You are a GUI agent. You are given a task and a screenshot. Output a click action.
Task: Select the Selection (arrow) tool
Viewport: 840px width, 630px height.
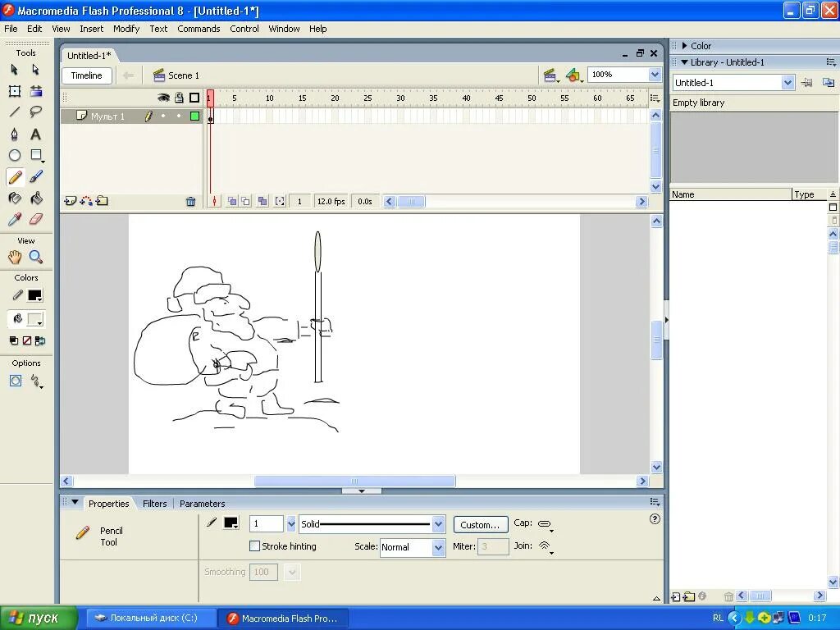[15, 70]
